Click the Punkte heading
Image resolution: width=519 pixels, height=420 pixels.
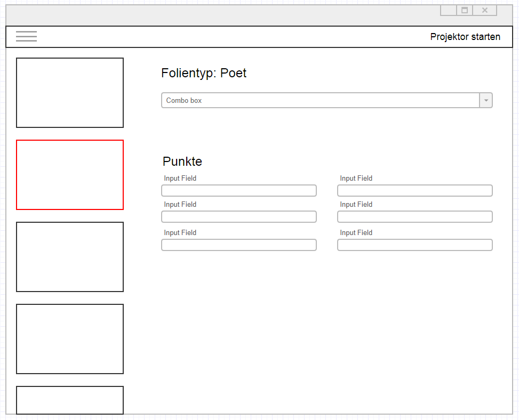182,161
